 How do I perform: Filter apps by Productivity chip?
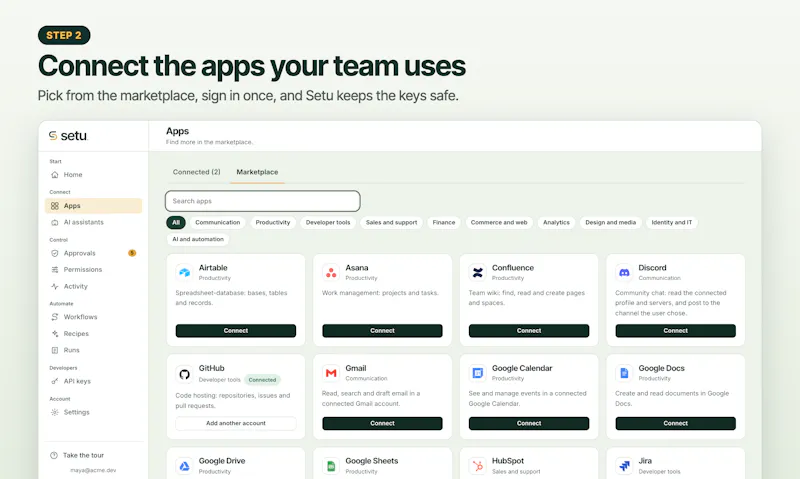[273, 222]
